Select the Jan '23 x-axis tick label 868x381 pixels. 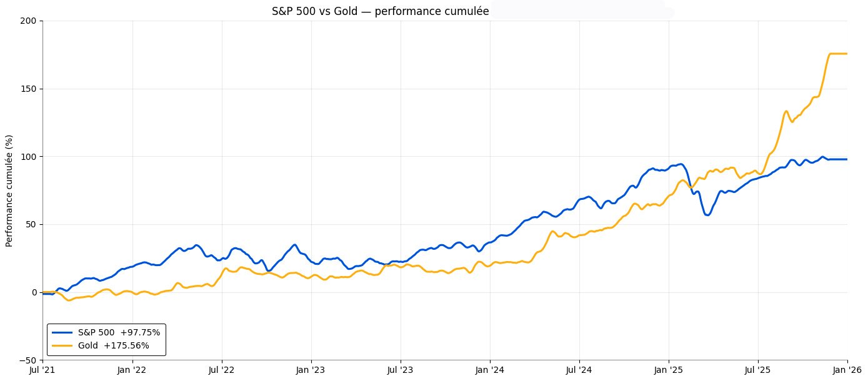(x=311, y=370)
